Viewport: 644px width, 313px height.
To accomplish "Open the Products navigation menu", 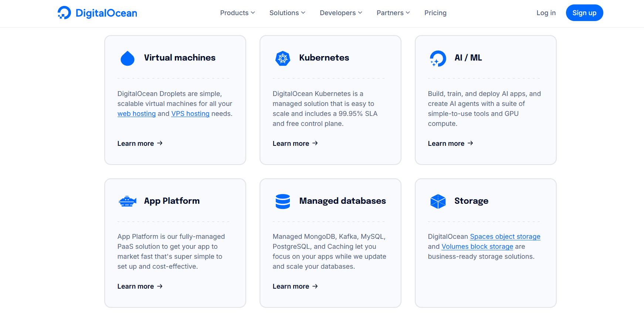I will (237, 13).
